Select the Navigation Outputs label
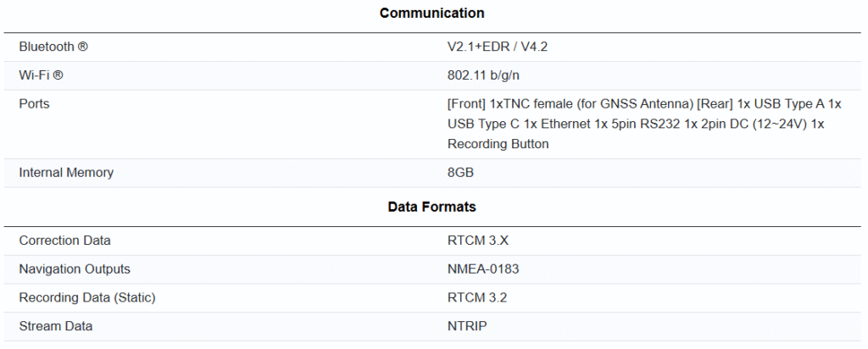 (x=75, y=269)
